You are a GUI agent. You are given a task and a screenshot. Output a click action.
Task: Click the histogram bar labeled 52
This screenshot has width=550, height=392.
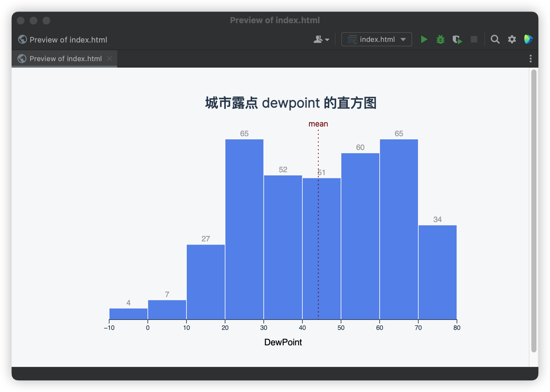click(283, 247)
